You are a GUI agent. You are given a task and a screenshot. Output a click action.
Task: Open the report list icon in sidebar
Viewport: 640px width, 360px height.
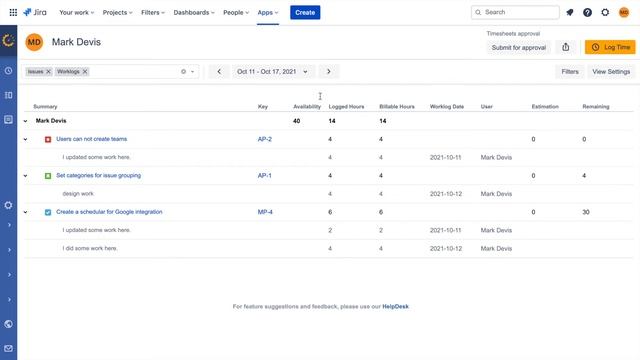pyautogui.click(x=8, y=119)
